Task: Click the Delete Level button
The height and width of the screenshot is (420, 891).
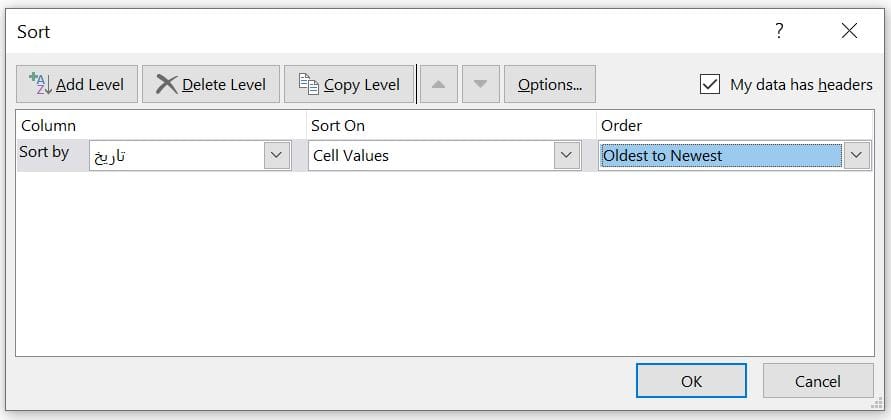Action: (211, 84)
